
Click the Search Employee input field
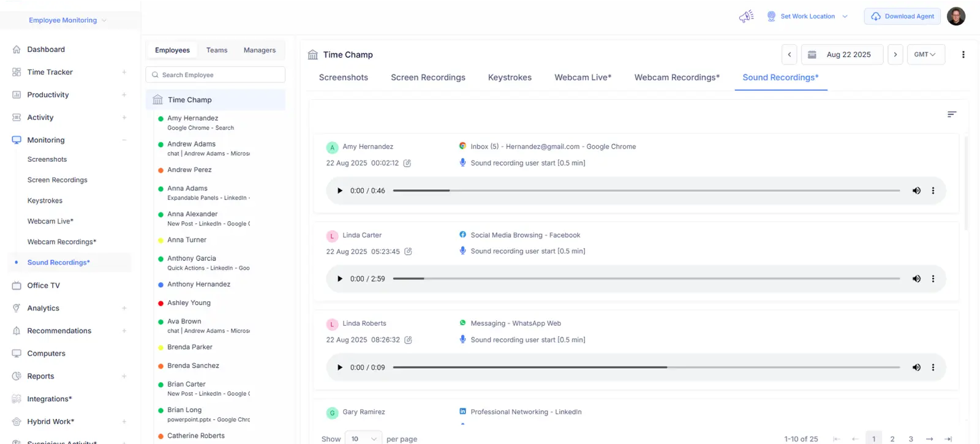click(216, 75)
